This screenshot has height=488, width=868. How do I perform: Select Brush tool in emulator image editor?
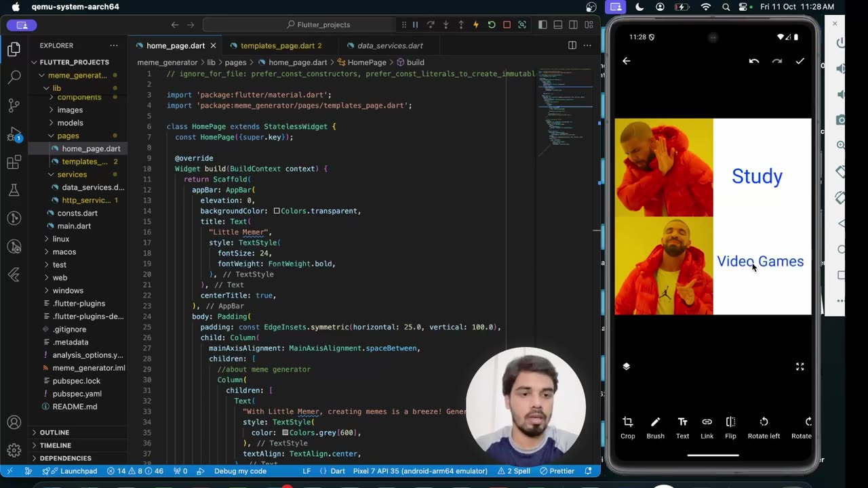click(x=655, y=428)
